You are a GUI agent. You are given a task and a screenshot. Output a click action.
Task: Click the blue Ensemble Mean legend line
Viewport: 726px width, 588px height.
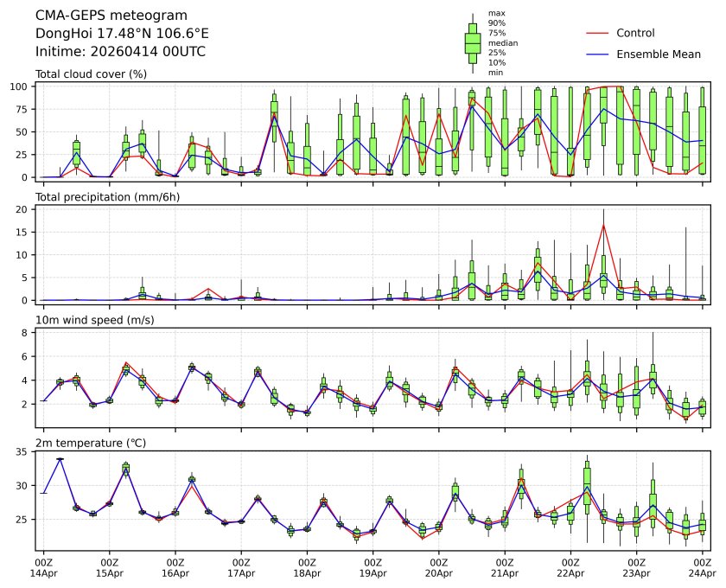click(x=599, y=54)
